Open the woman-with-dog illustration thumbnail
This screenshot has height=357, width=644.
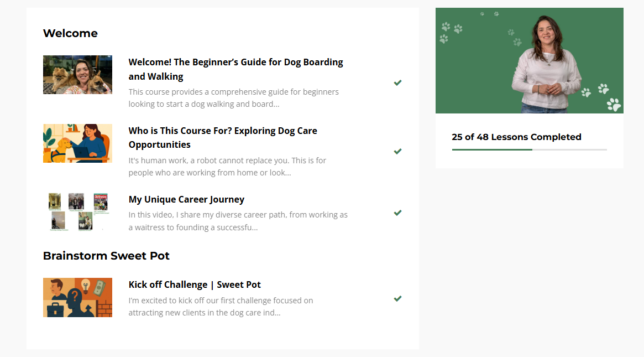(x=77, y=143)
